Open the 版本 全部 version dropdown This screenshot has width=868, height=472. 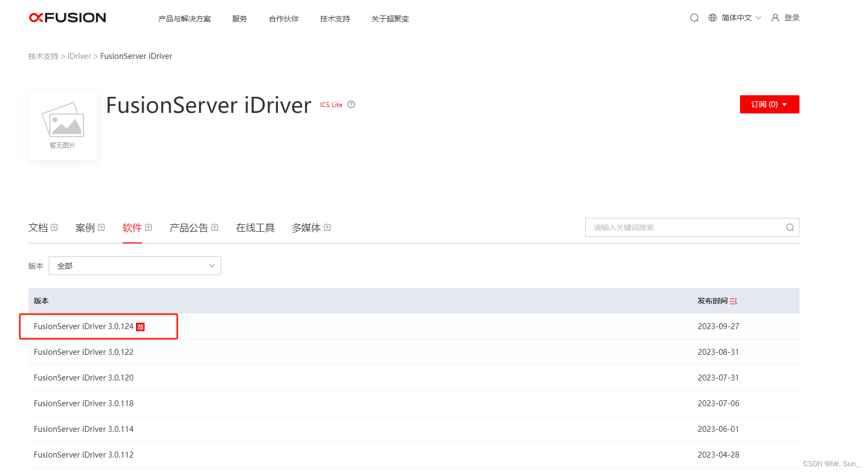pos(135,266)
